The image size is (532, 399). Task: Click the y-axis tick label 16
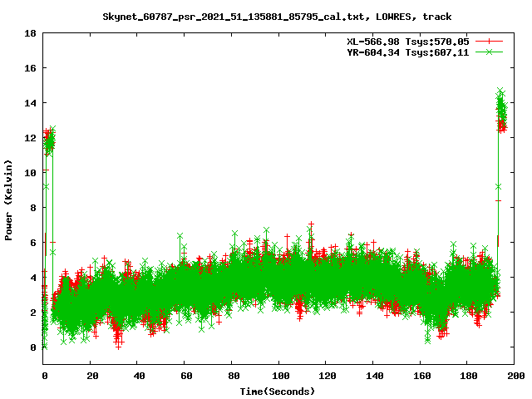coord(30,68)
